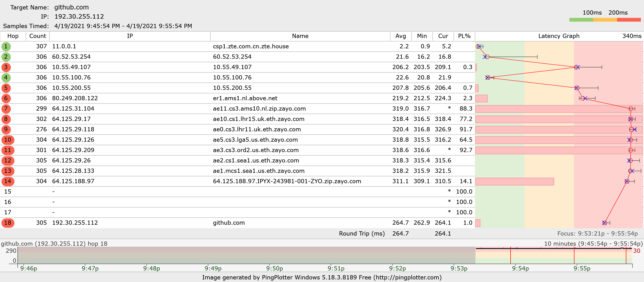Select the red hop 3 circle
The height and width of the screenshot is (282, 644).
6,67
